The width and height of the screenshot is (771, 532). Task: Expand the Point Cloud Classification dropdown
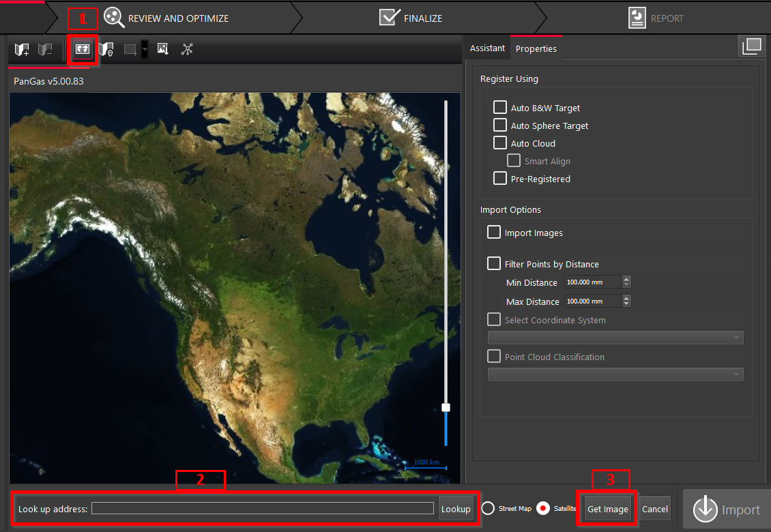615,374
